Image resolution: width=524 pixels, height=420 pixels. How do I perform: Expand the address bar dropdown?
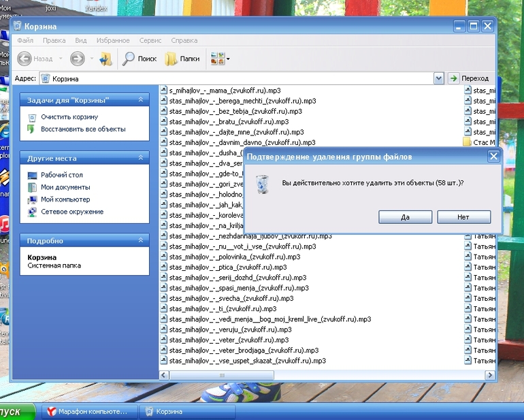click(439, 78)
